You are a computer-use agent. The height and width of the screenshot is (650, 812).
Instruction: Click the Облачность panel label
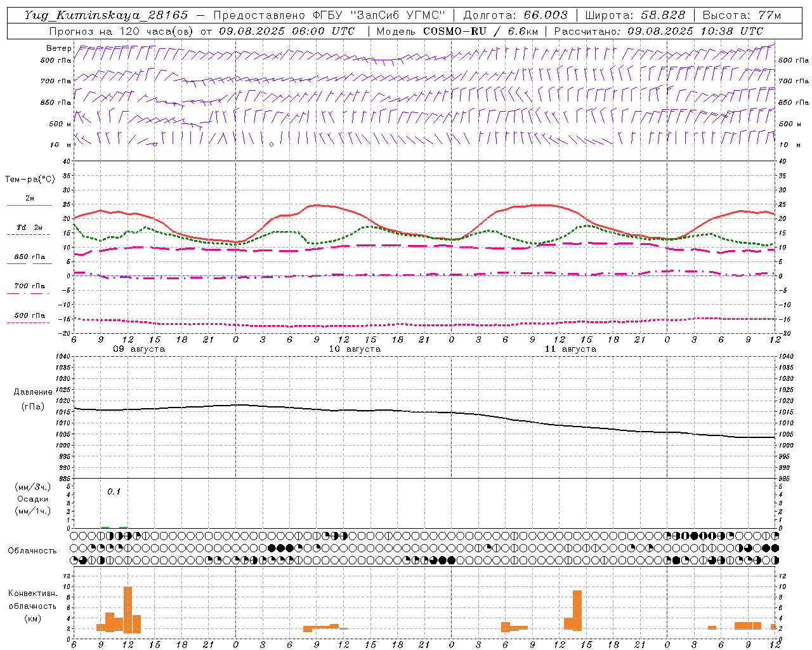(x=32, y=551)
